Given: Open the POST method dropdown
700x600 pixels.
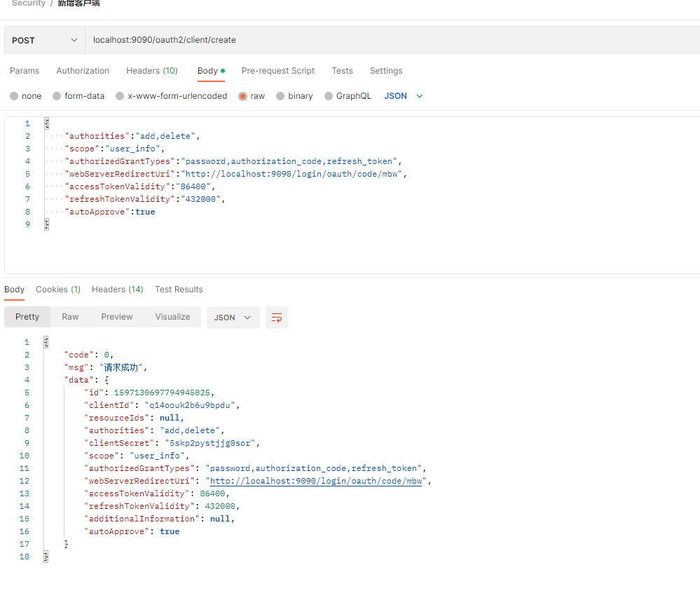Looking at the screenshot, I should (x=44, y=41).
